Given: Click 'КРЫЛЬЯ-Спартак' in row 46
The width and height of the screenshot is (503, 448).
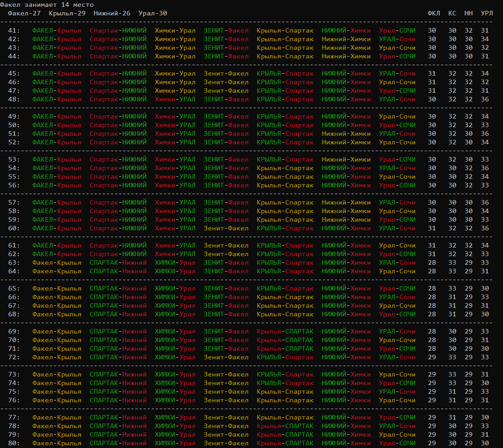Looking at the screenshot, I should pyautogui.click(x=285, y=82).
